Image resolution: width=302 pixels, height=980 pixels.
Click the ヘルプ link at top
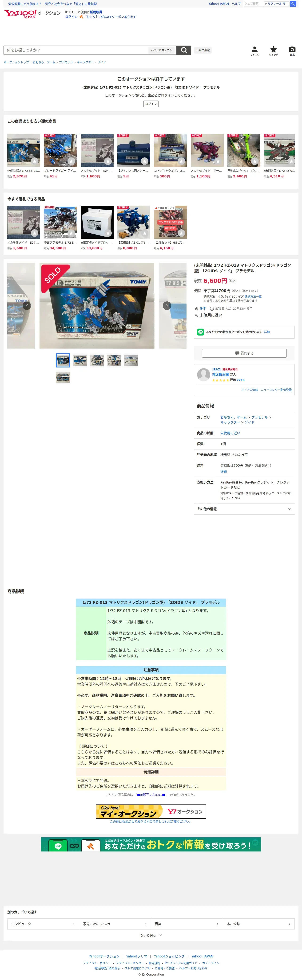[236, 4]
